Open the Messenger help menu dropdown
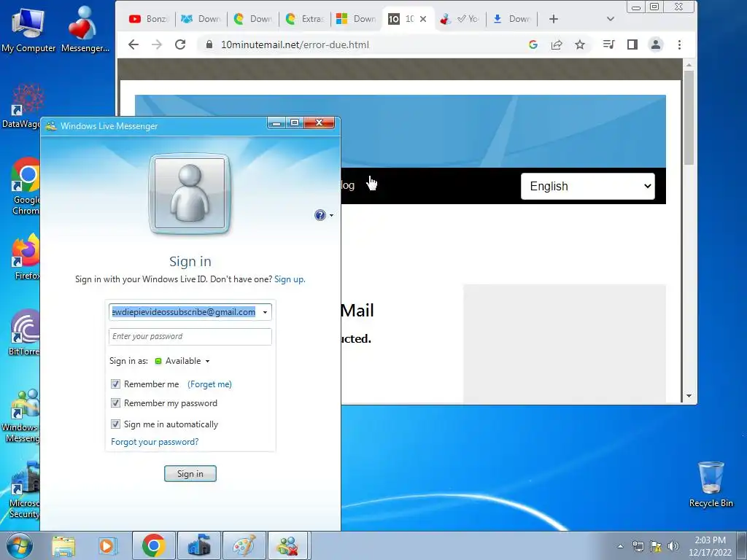Image resolution: width=747 pixels, height=560 pixels. click(324, 215)
